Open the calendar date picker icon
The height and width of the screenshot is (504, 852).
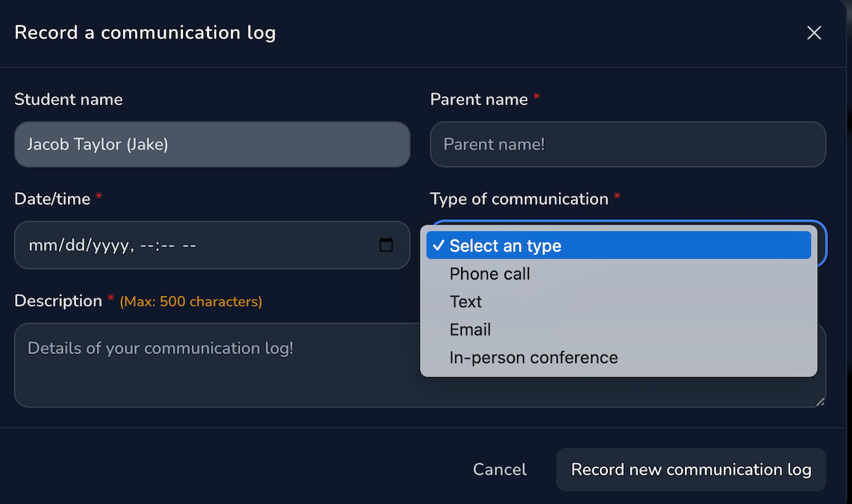point(386,245)
